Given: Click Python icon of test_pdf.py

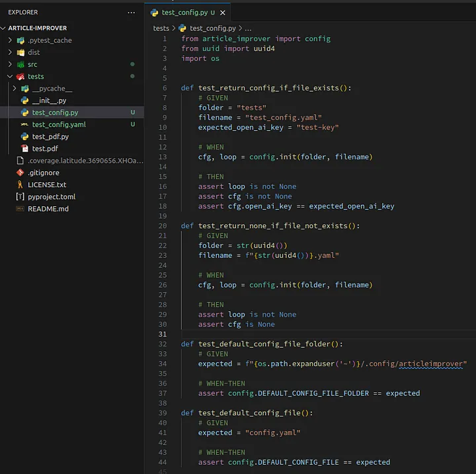Looking at the screenshot, I should (x=25, y=137).
